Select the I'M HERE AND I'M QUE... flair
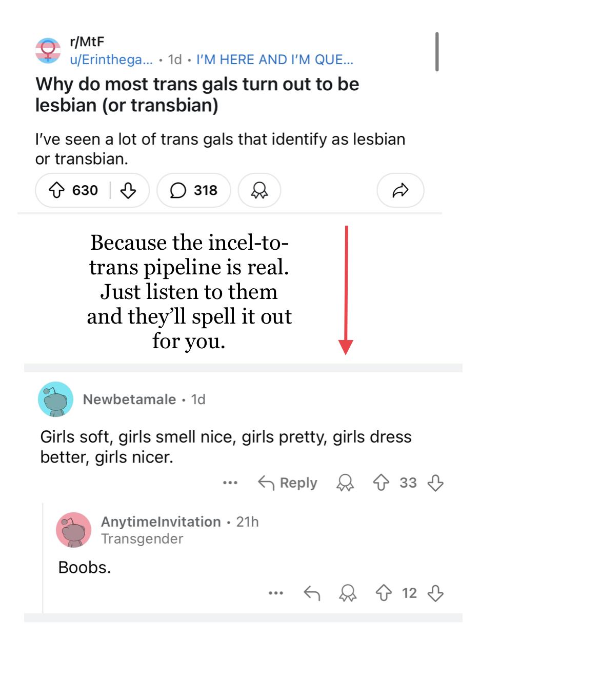 [x=274, y=59]
